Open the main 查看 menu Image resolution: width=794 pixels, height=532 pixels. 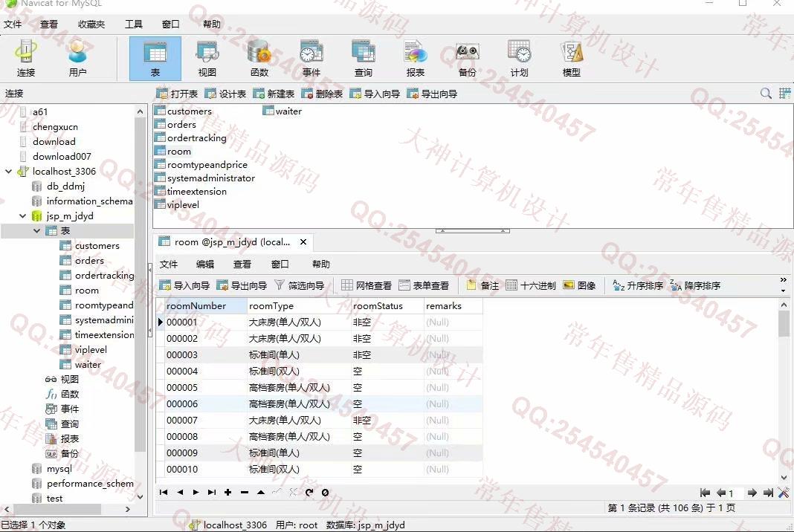click(x=49, y=24)
